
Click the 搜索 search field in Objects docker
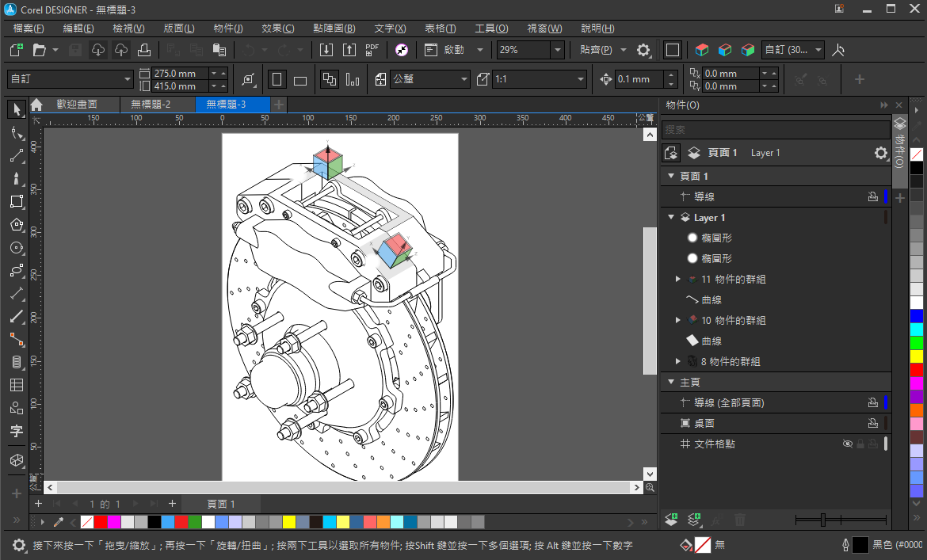776,129
